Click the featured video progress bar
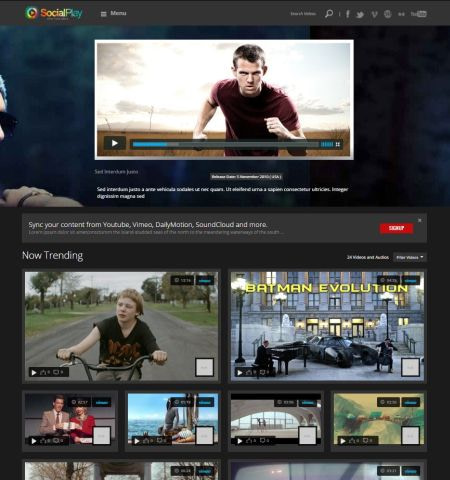Screen dimensions: 450x480 pyautogui.click(x=225, y=144)
